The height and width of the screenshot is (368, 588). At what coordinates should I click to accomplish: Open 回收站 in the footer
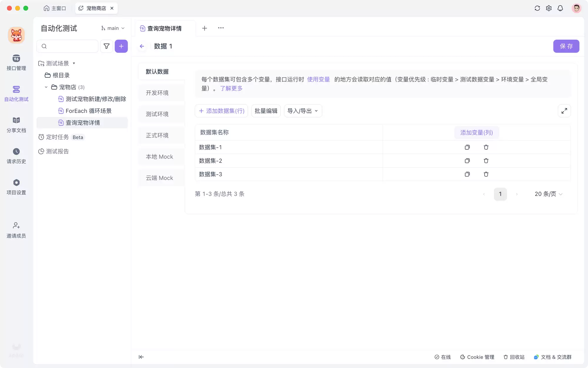(x=514, y=357)
